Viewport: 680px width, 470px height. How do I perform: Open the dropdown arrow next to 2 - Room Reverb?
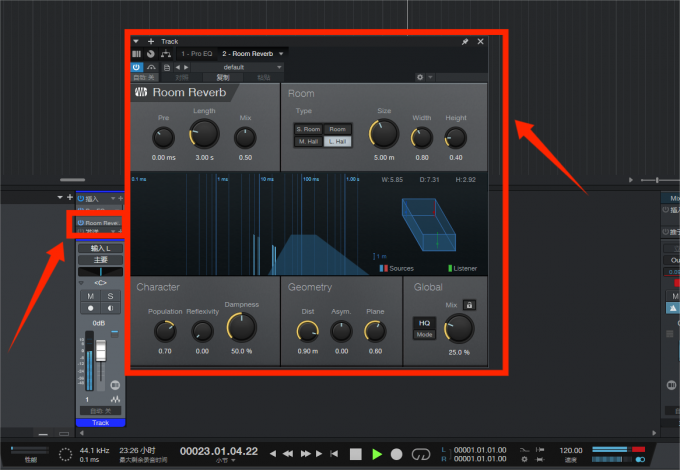click(281, 54)
